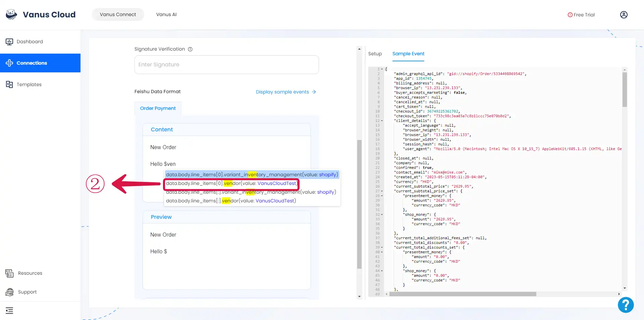Choose the line_items[:].variant_inventory_management suggestion
The width and height of the screenshot is (644, 320).
point(251,192)
